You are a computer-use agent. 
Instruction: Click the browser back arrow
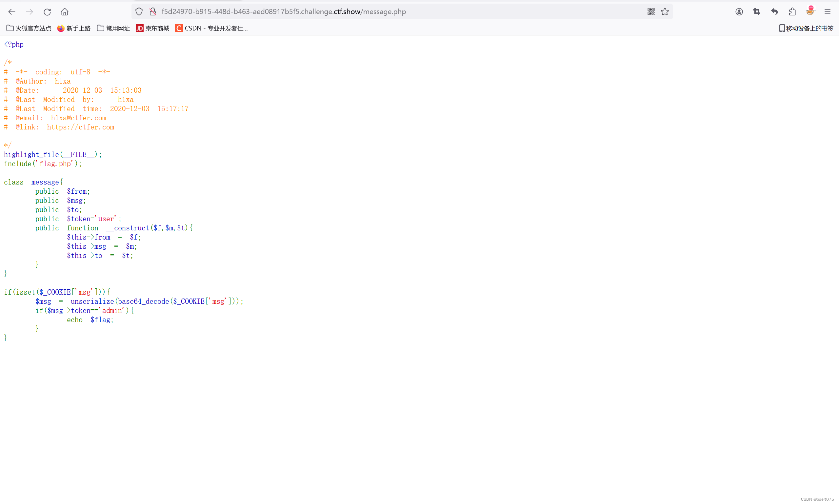pos(12,12)
